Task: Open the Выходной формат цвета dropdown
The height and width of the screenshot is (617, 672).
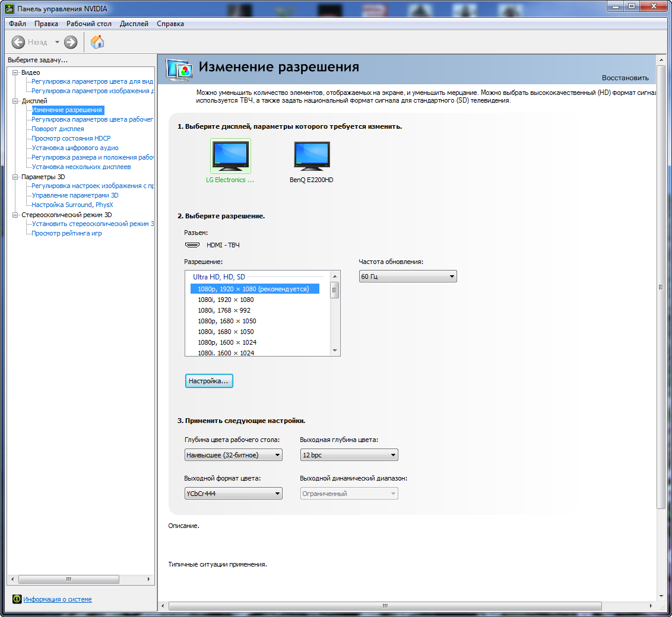Action: 233,494
